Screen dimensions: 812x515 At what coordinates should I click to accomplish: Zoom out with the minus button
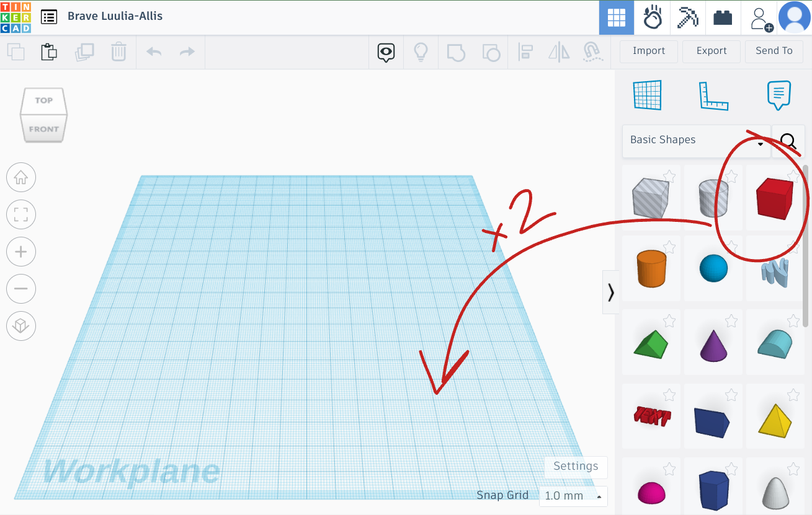pyautogui.click(x=21, y=289)
